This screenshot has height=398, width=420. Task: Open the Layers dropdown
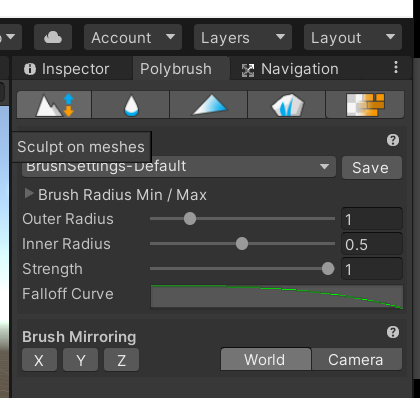pyautogui.click(x=243, y=37)
